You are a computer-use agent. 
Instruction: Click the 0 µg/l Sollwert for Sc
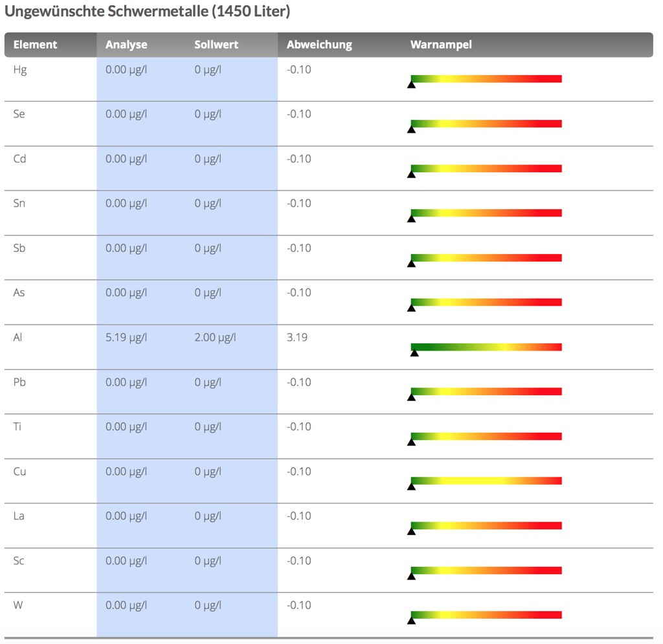[208, 562]
